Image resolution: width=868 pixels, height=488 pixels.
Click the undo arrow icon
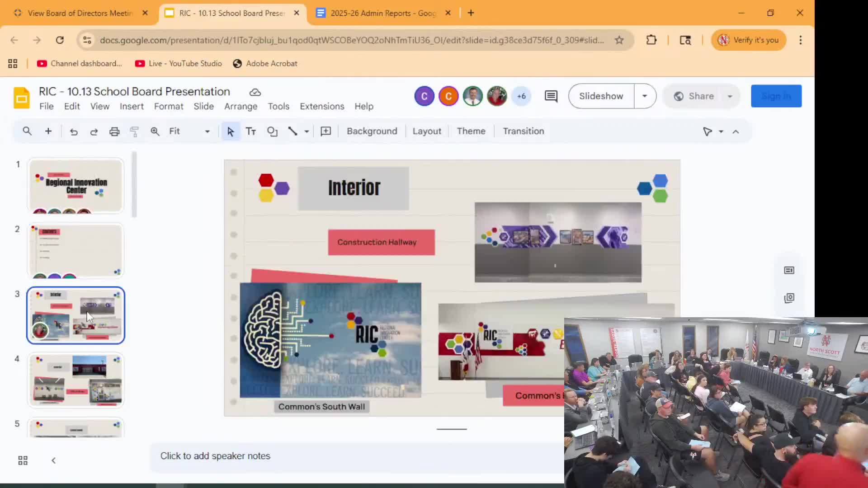pos(74,131)
